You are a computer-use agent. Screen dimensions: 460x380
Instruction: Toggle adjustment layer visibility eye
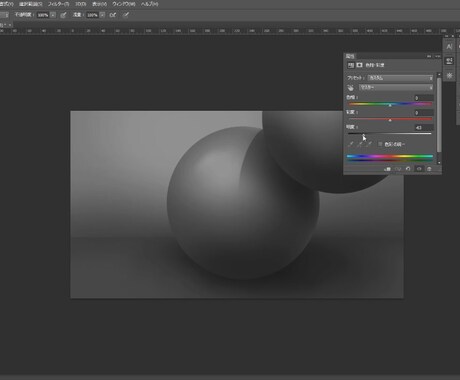click(x=419, y=169)
